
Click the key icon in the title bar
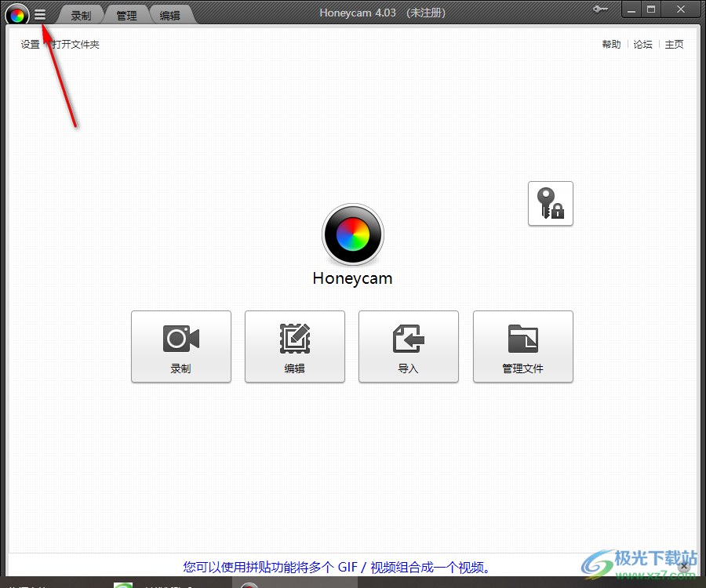click(600, 9)
